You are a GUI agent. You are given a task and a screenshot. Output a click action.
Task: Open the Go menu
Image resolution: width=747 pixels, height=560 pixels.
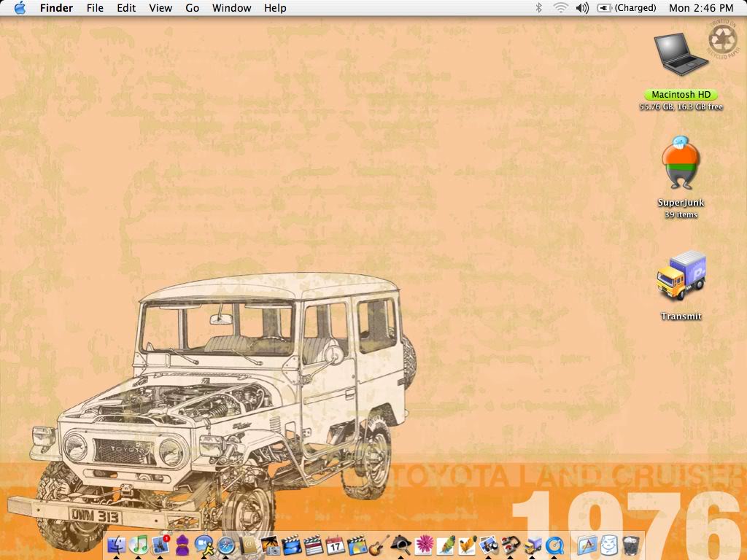(x=192, y=8)
